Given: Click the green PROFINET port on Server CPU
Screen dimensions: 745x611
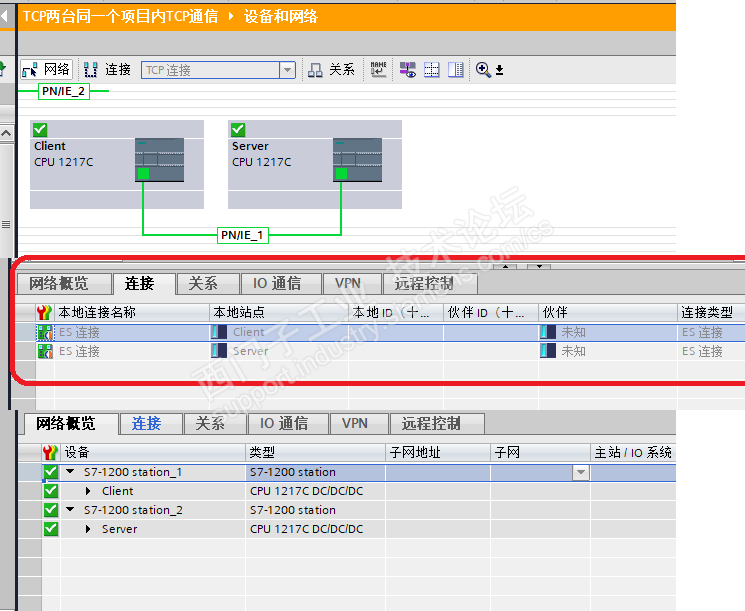Looking at the screenshot, I should pos(341,173).
